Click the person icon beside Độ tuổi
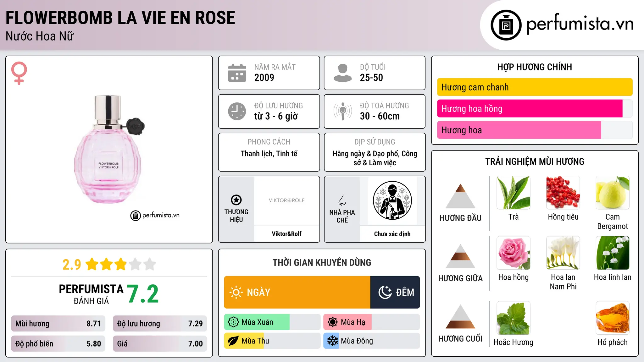Viewport: 644px width, 362px height. [343, 73]
